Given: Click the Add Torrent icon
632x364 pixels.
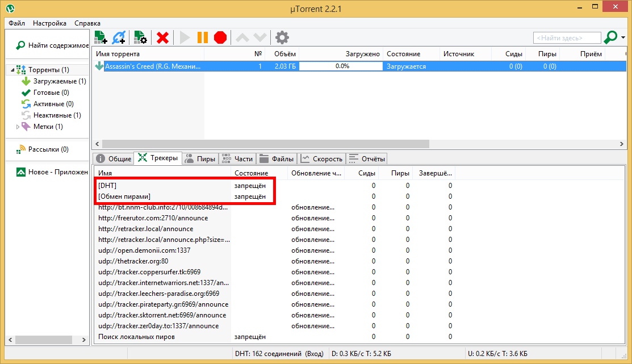Looking at the screenshot, I should tap(100, 37).
